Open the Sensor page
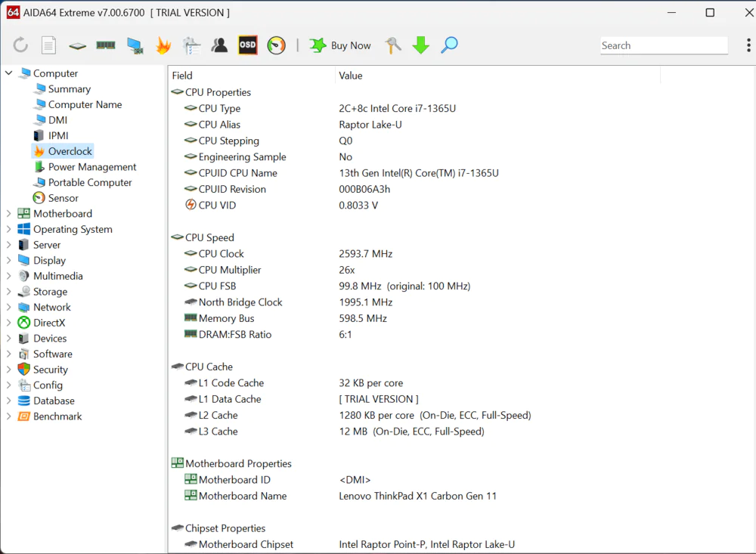This screenshot has width=756, height=554. (55, 198)
